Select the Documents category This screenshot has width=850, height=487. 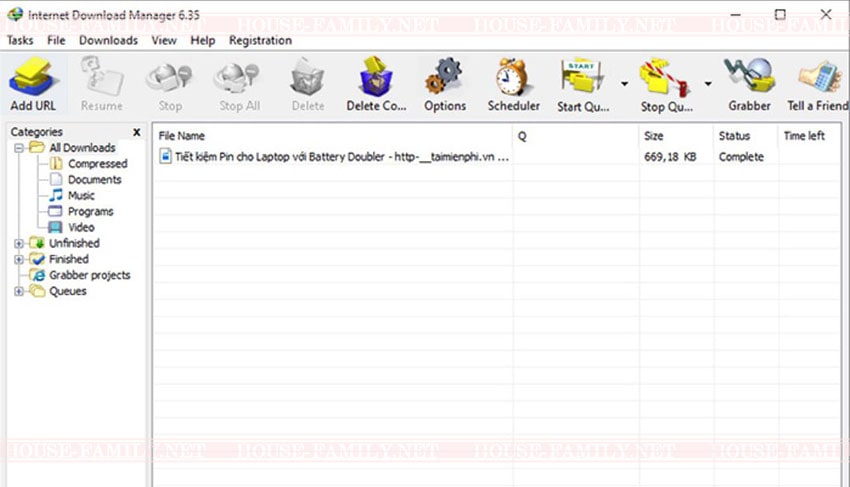94,180
